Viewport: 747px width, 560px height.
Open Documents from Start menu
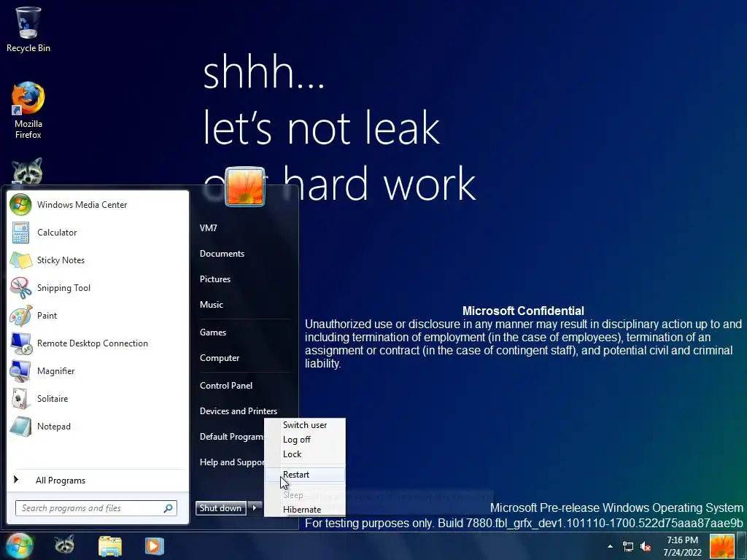pyautogui.click(x=222, y=254)
